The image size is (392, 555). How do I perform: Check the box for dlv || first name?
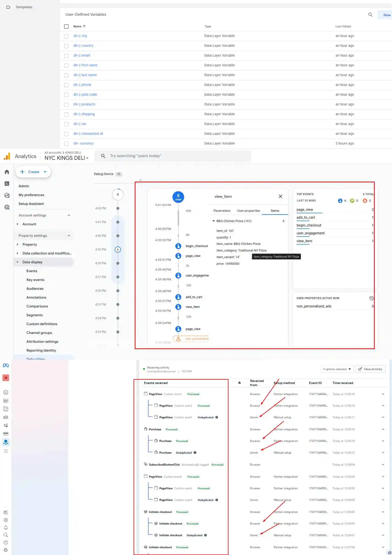coord(66,65)
